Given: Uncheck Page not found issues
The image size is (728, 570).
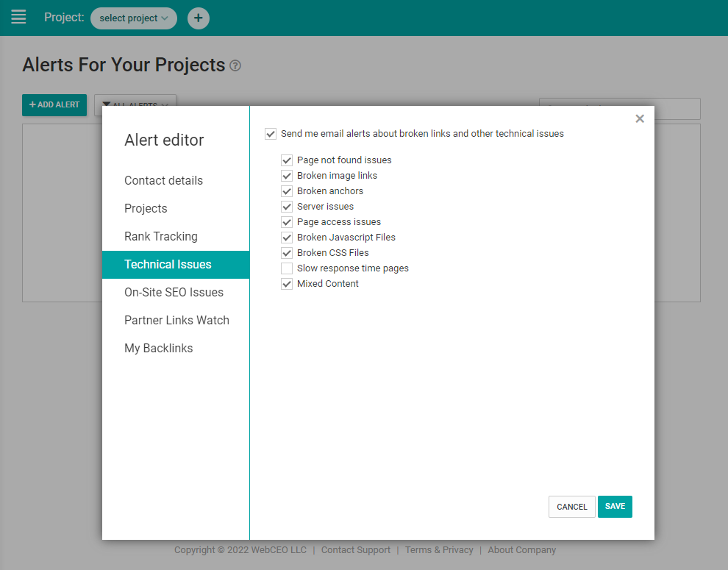Looking at the screenshot, I should [x=287, y=160].
